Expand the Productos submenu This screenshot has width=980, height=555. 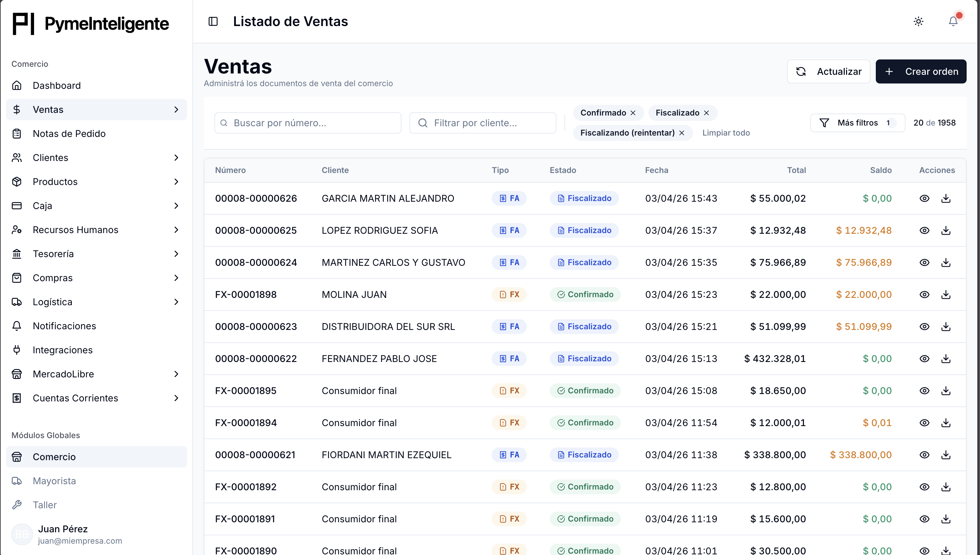click(x=176, y=181)
